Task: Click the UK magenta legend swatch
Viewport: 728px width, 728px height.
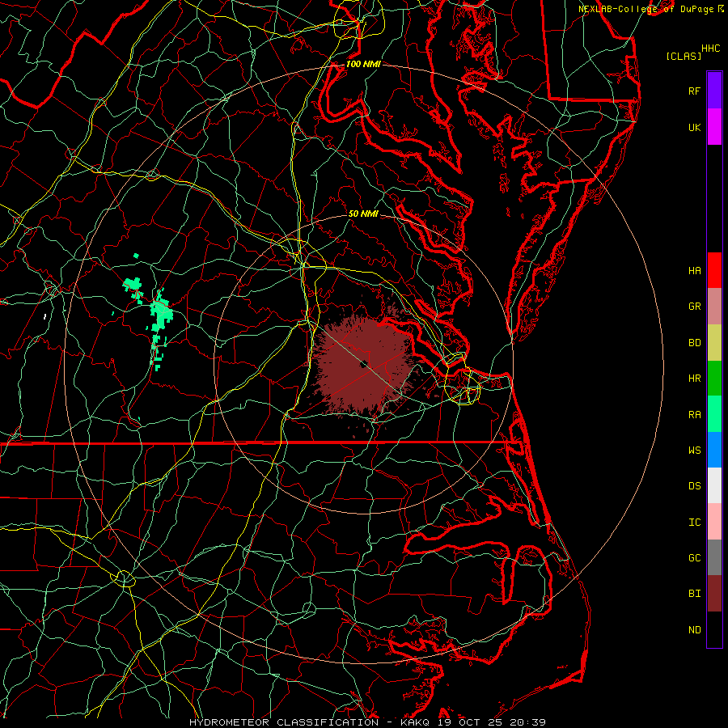Action: [714, 127]
